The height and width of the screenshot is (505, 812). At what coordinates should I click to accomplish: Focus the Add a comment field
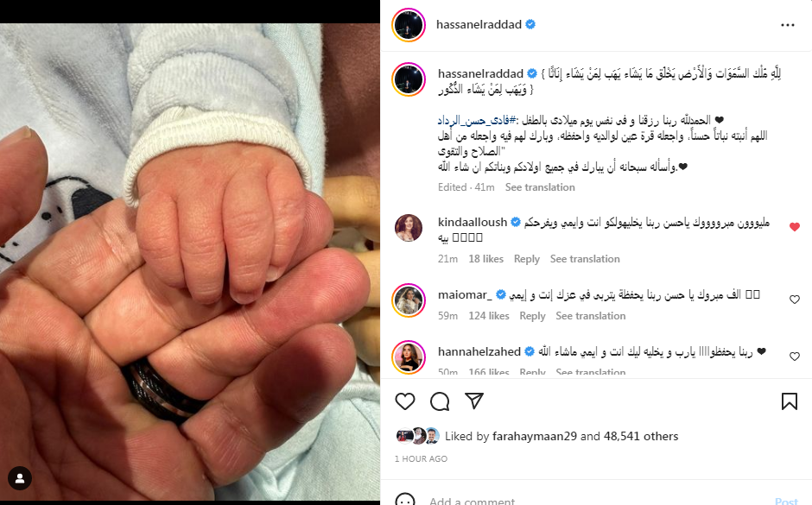coord(595,501)
